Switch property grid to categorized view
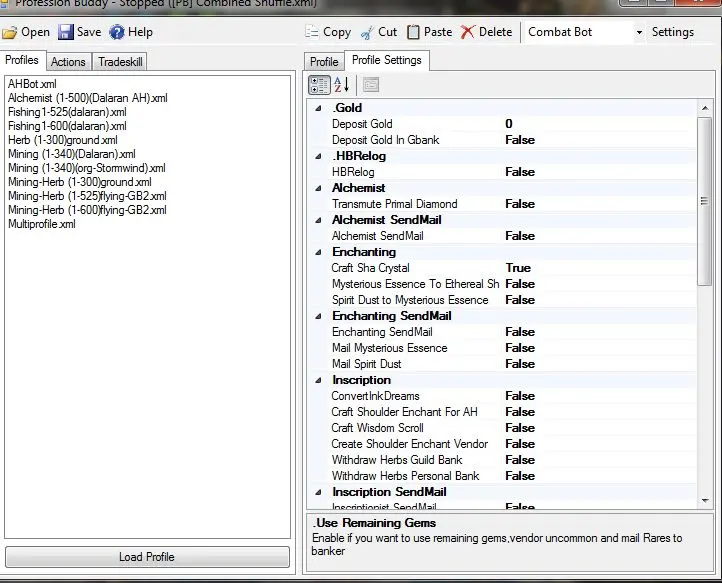The image size is (722, 583). click(x=319, y=85)
